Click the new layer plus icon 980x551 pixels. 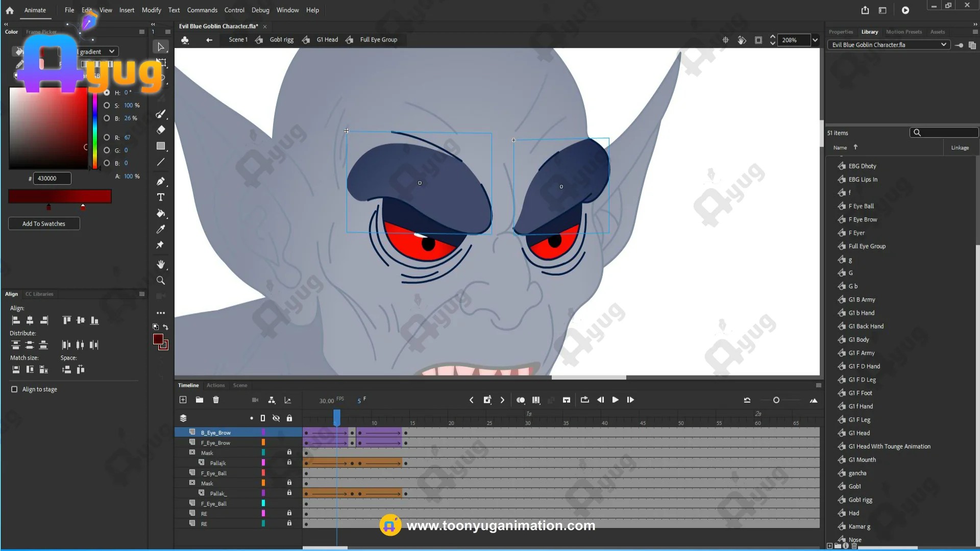click(183, 400)
